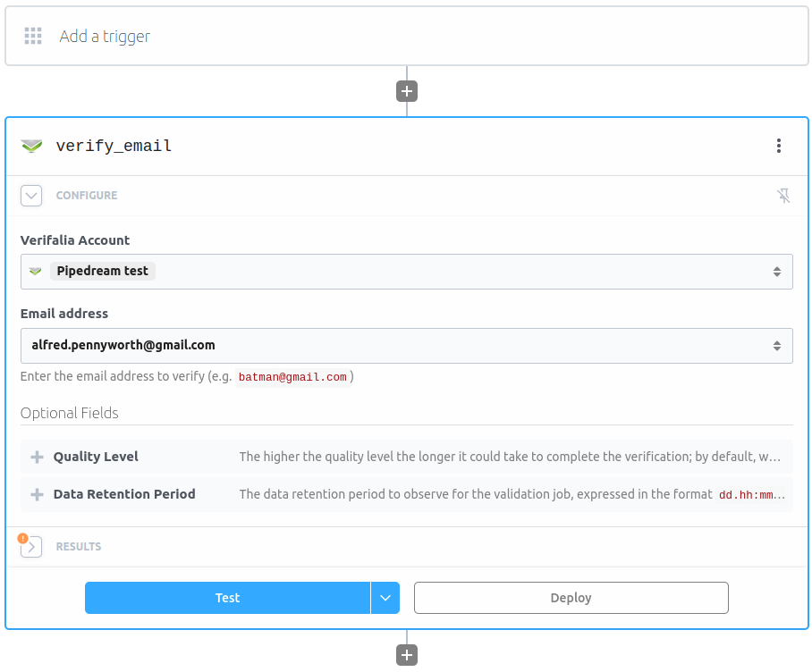
Task: Open the three-dot menu for verify_email
Action: [779, 146]
